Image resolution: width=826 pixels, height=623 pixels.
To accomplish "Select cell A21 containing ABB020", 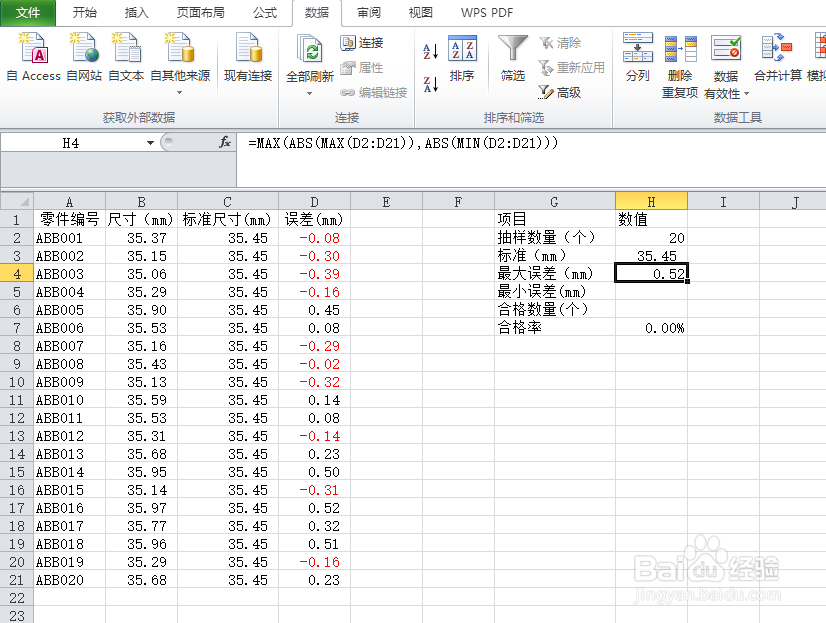I will [x=70, y=580].
